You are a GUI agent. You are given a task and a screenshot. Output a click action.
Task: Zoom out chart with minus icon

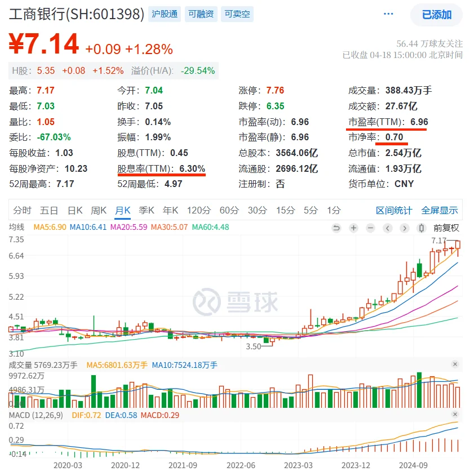370,228
